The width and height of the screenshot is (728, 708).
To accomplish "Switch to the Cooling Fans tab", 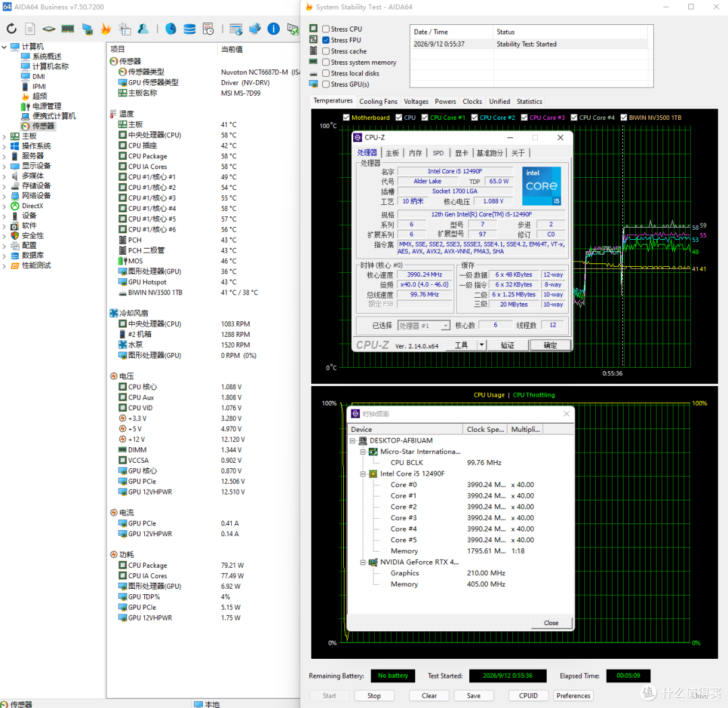I will (378, 101).
